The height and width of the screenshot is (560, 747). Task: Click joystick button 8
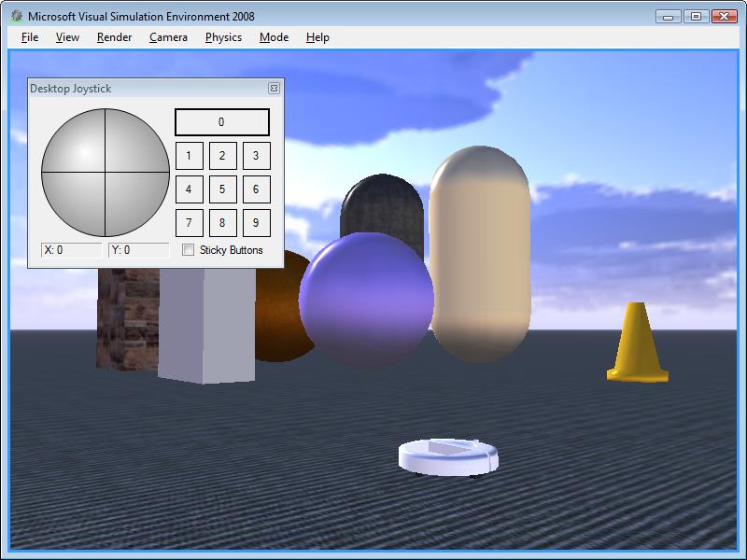click(222, 223)
